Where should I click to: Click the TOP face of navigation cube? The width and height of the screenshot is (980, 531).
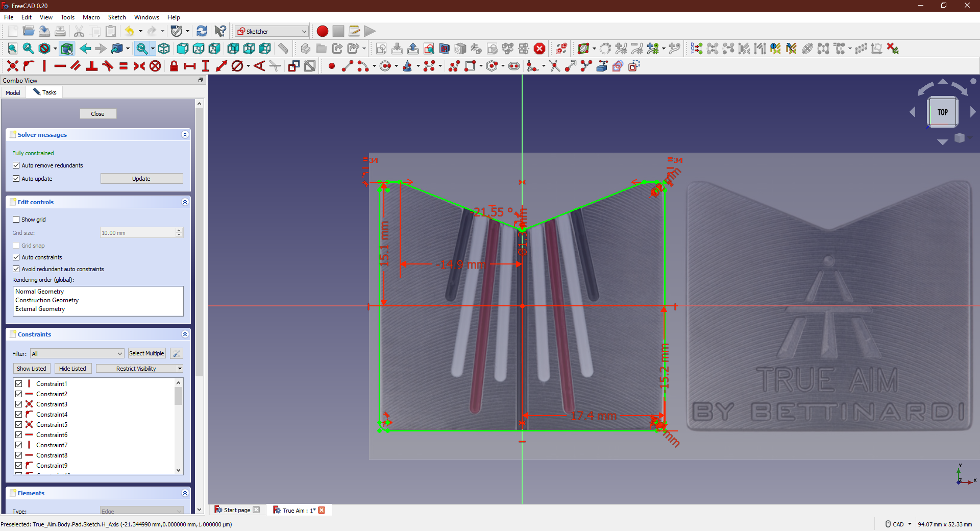click(x=942, y=112)
